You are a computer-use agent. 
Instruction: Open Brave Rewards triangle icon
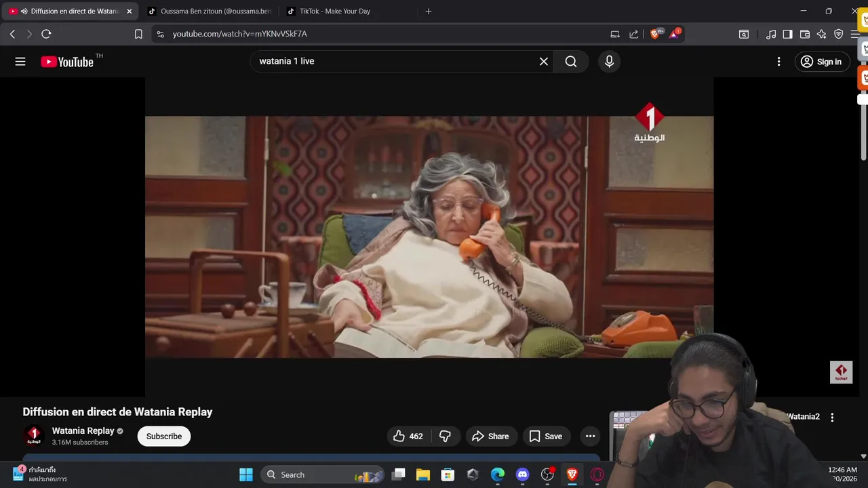point(675,33)
